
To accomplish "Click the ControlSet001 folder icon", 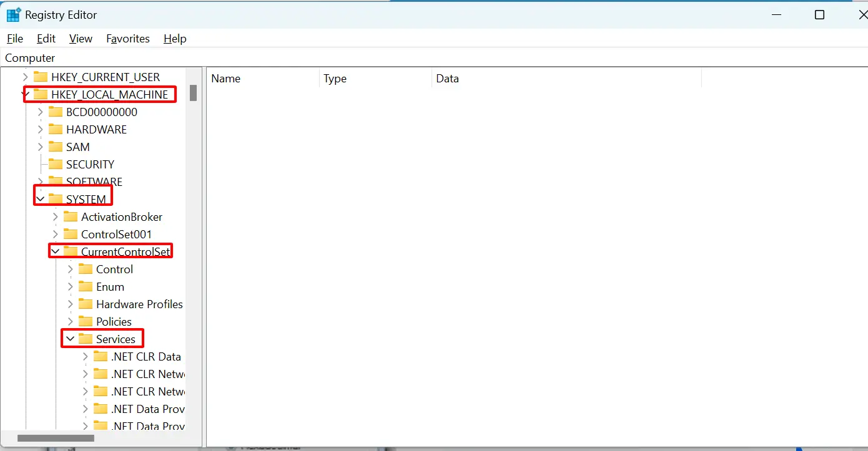I will tap(71, 234).
